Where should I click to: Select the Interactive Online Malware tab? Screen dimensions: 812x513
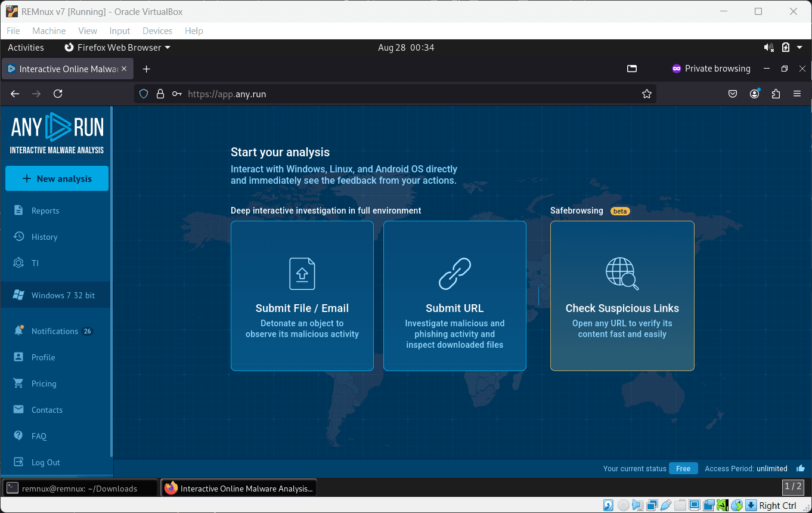point(67,69)
